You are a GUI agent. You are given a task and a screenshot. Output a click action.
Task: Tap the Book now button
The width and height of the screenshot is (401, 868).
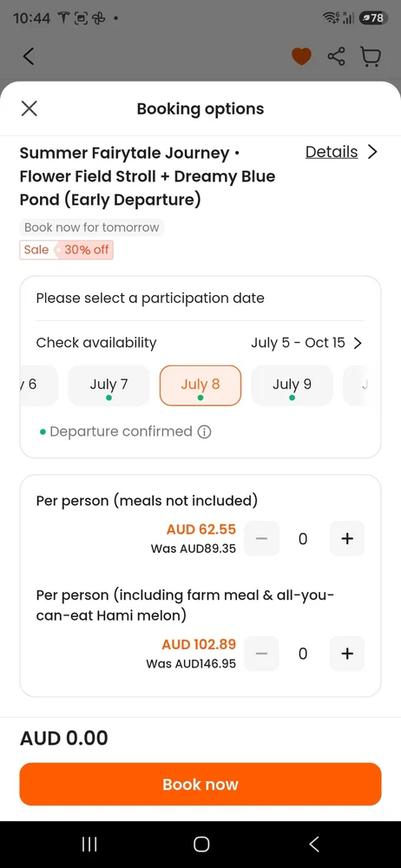pyautogui.click(x=200, y=784)
